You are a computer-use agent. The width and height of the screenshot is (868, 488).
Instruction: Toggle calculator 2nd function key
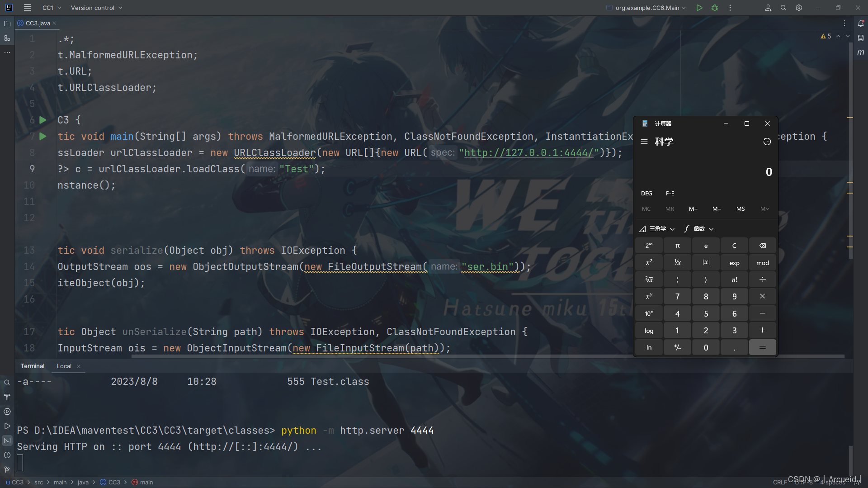[649, 246]
